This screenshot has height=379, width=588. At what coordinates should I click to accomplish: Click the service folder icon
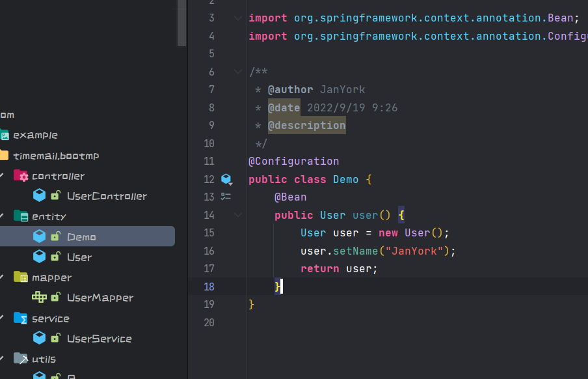click(21, 318)
